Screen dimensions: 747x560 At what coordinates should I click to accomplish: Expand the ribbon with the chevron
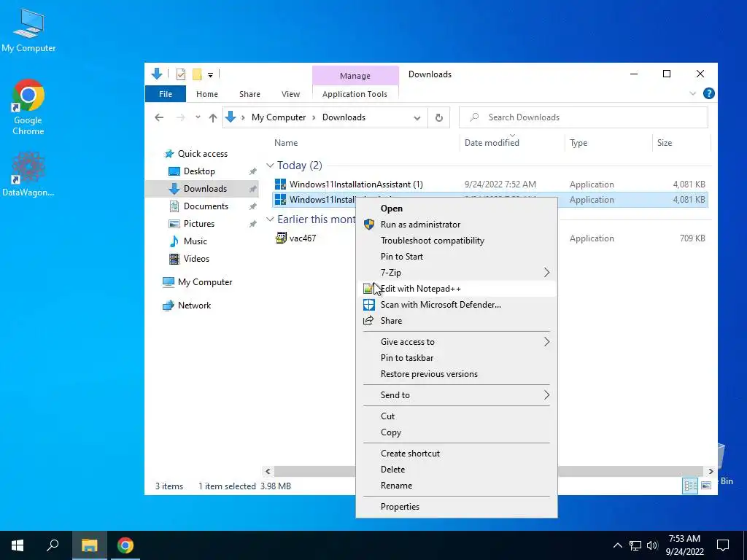[x=693, y=94]
